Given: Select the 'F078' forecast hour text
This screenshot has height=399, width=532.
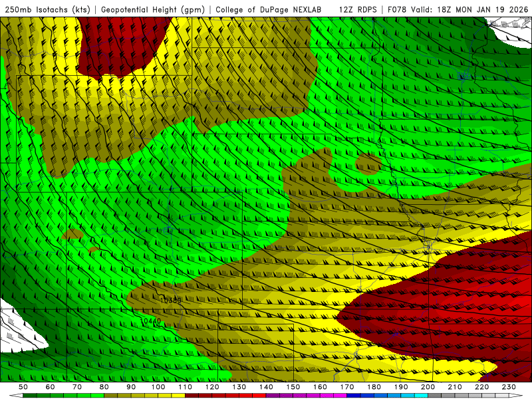Looking at the screenshot, I should (397, 9).
